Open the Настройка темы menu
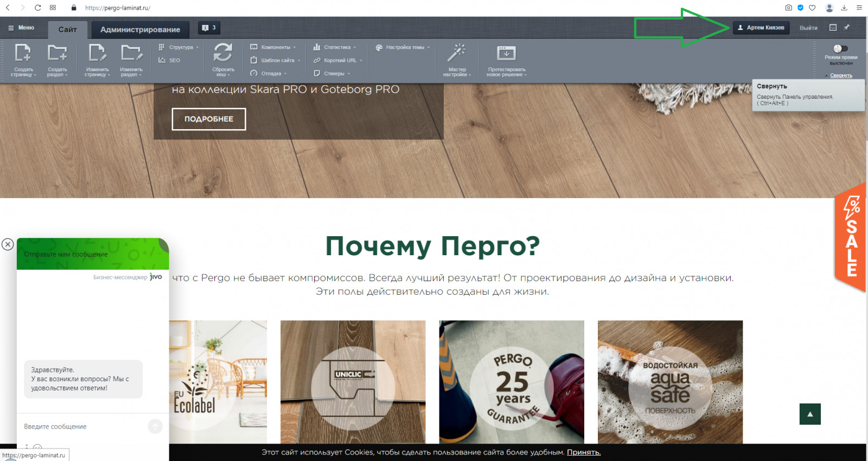Image resolution: width=868 pixels, height=461 pixels. (x=403, y=47)
